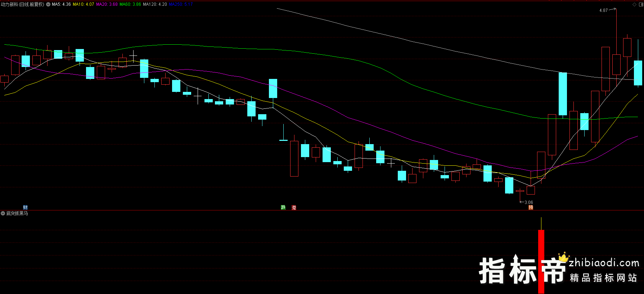The height and width of the screenshot is (294, 644).
Task: Select the yellow MA10: 4.07 label
Action: [x=84, y=4]
